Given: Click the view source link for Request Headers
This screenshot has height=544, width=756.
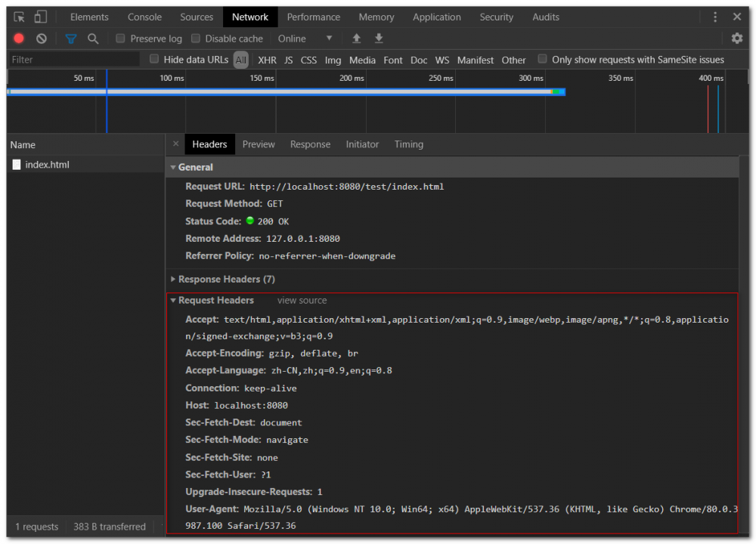Looking at the screenshot, I should (x=301, y=300).
